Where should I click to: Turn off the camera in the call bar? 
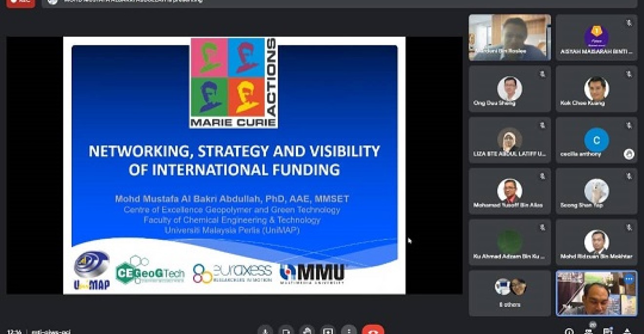coord(286,331)
